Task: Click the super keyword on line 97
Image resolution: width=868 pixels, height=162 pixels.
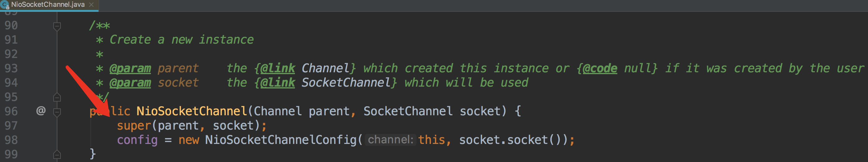Action: pos(134,126)
